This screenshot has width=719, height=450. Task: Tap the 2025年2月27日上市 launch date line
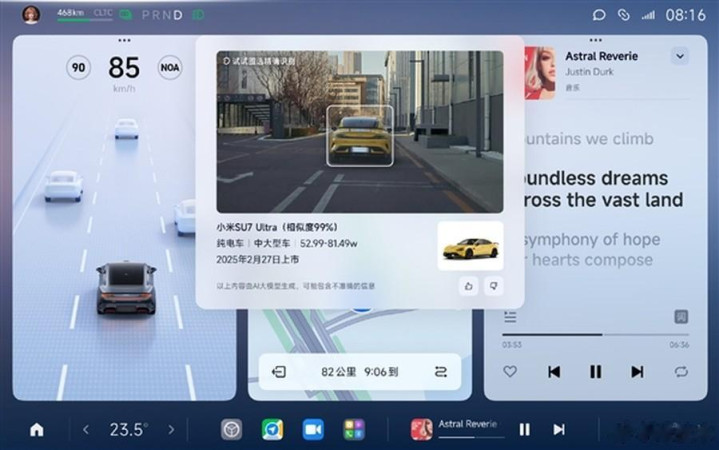(258, 259)
